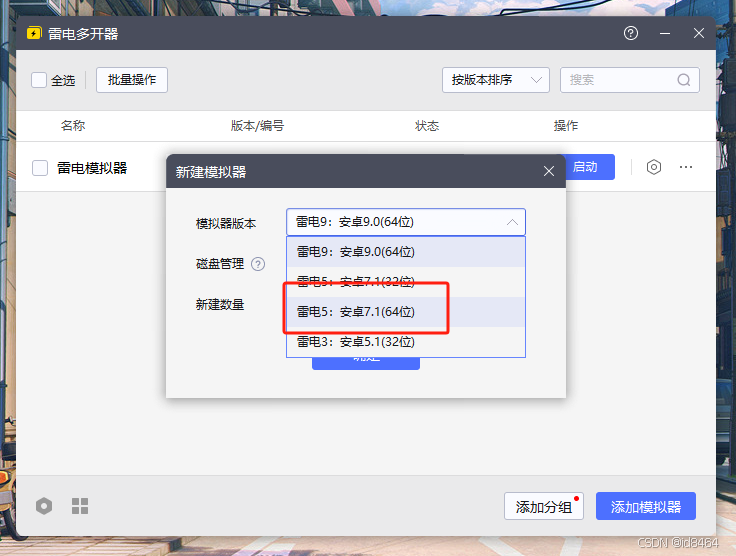
Task: Click the 添加模拟器 button
Action: 646,506
